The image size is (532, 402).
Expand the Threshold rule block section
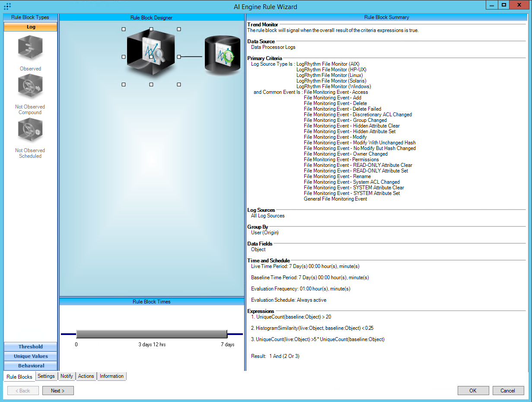coord(30,347)
